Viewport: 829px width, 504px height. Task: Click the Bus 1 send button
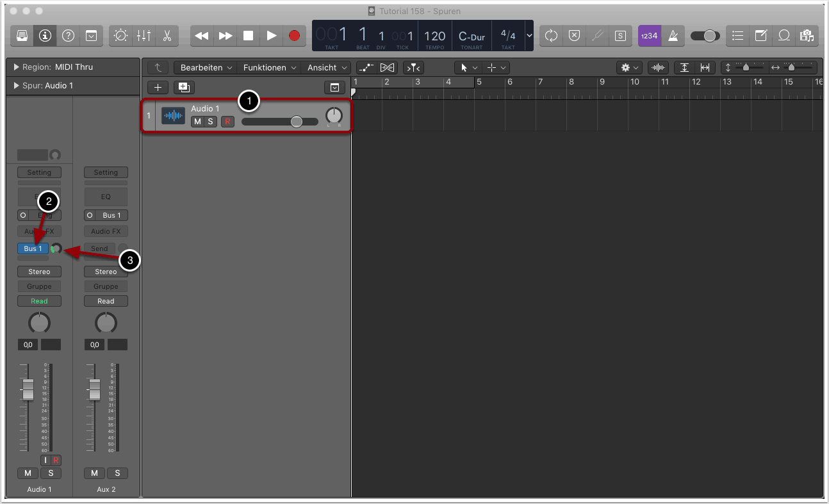click(x=33, y=248)
